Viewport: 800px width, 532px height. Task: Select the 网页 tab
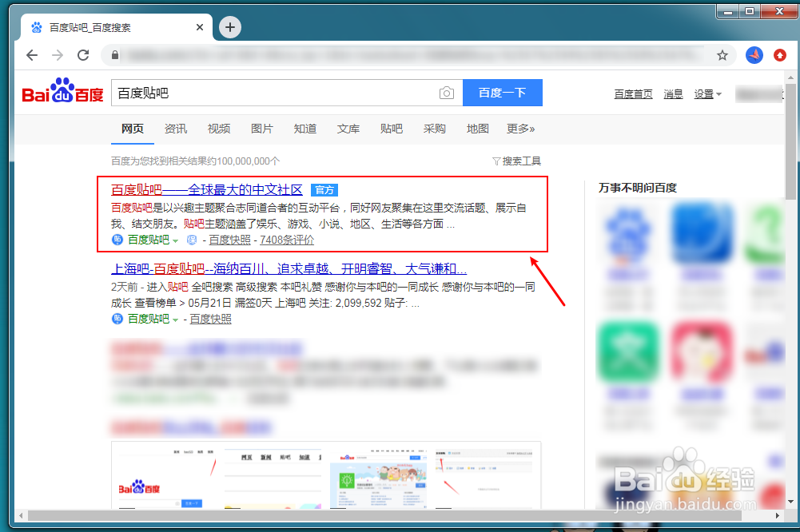pos(133,129)
